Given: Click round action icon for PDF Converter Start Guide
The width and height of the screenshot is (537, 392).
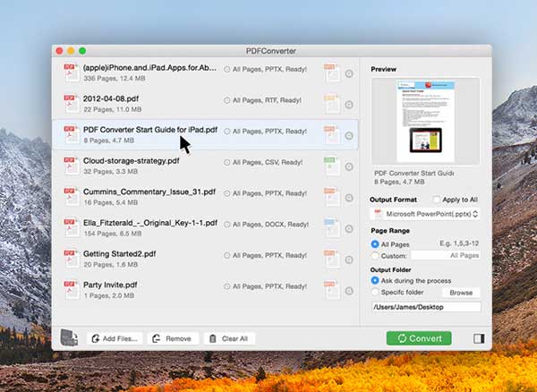Looking at the screenshot, I should (349, 135).
